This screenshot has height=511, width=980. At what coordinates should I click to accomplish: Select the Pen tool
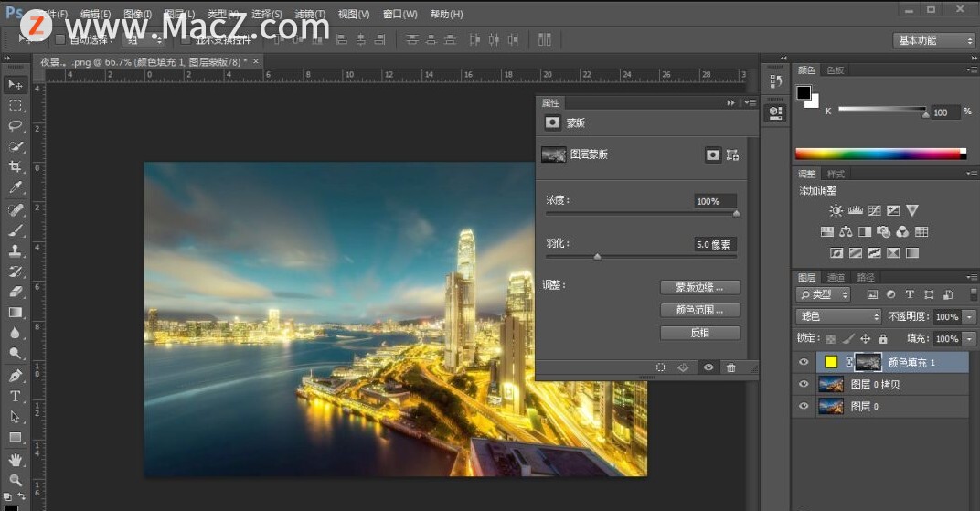click(x=15, y=376)
